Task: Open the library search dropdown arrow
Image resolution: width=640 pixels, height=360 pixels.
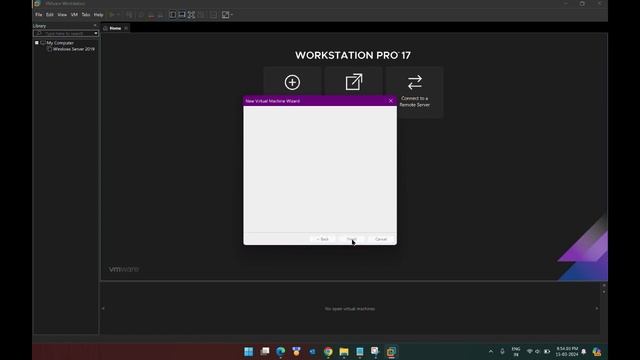Action: click(96, 33)
